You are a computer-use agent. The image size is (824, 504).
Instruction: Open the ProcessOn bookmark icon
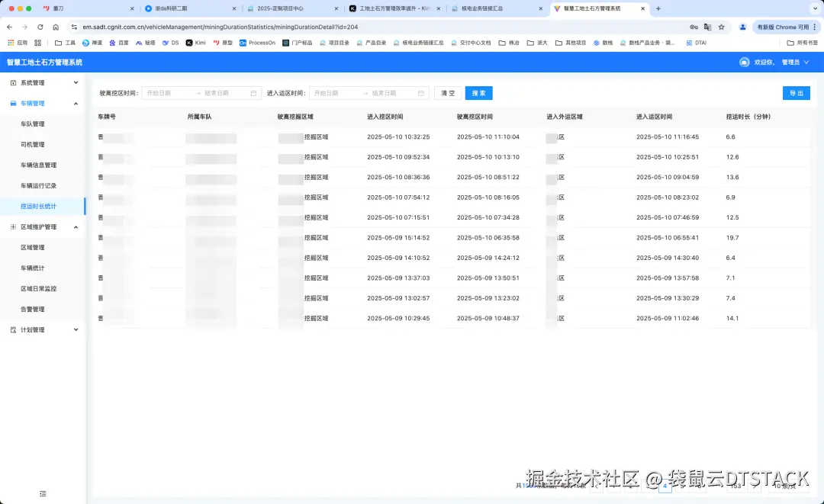pos(243,42)
